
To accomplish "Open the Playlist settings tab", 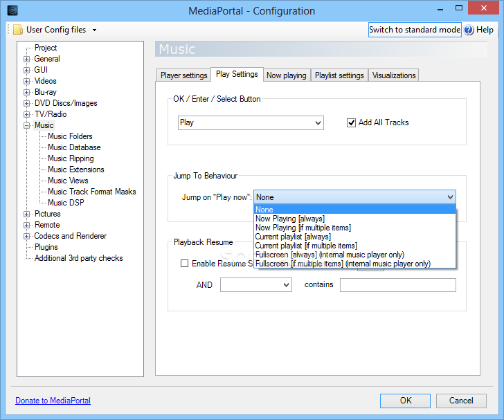I will coord(339,75).
